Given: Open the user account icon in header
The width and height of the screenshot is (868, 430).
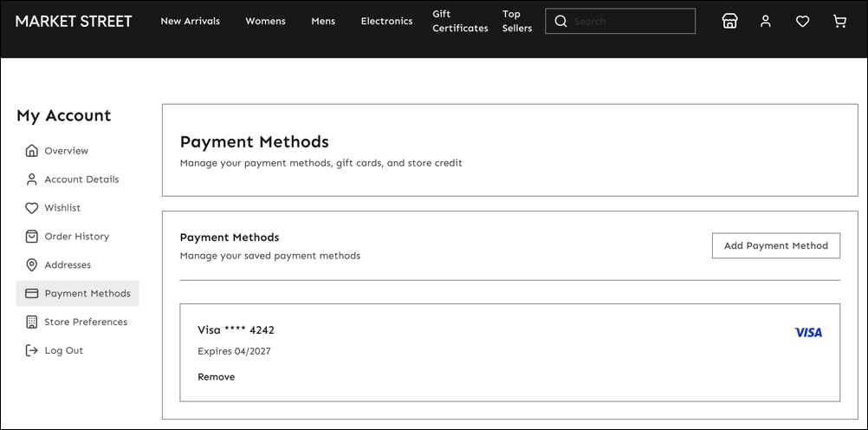Looking at the screenshot, I should pyautogui.click(x=766, y=21).
